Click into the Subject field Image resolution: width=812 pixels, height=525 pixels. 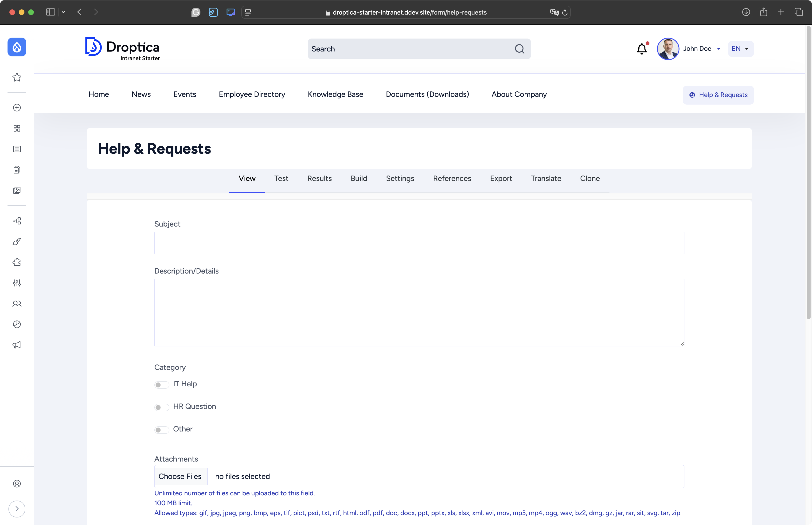click(x=419, y=243)
